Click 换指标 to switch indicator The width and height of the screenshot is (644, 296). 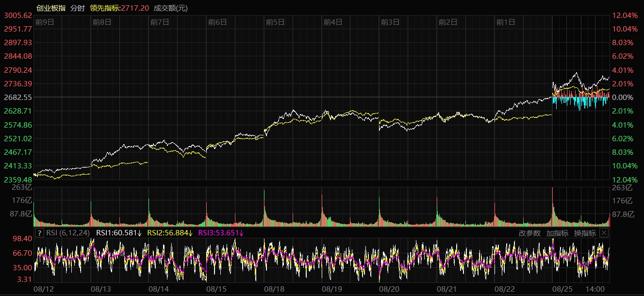pyautogui.click(x=585, y=233)
